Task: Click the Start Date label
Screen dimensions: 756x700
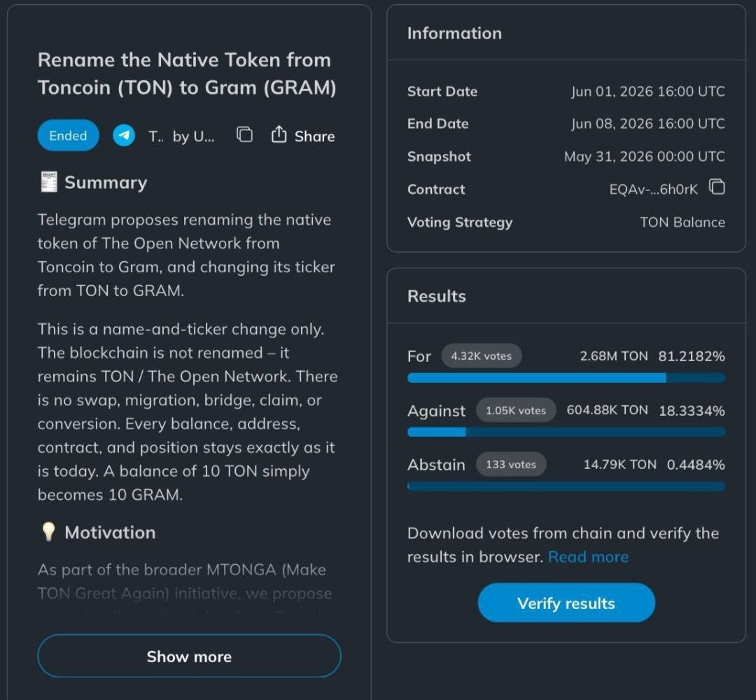Action: pyautogui.click(x=442, y=91)
